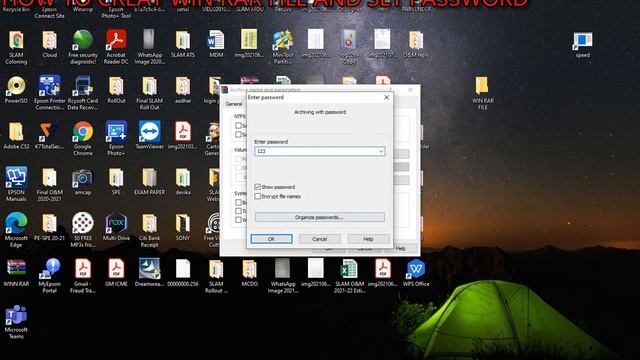Open the MCDO folder icon
The image size is (640, 360).
pos(249,269)
